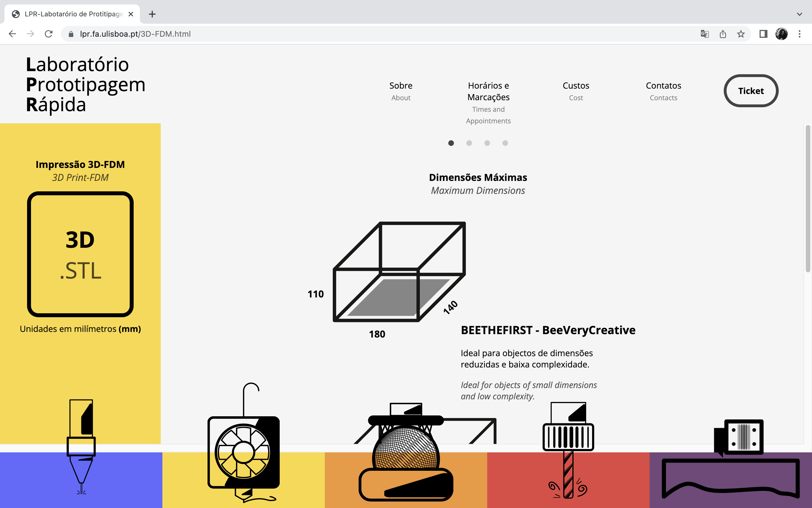
Task: Open the fan-shaped machine icon
Action: [244, 443]
